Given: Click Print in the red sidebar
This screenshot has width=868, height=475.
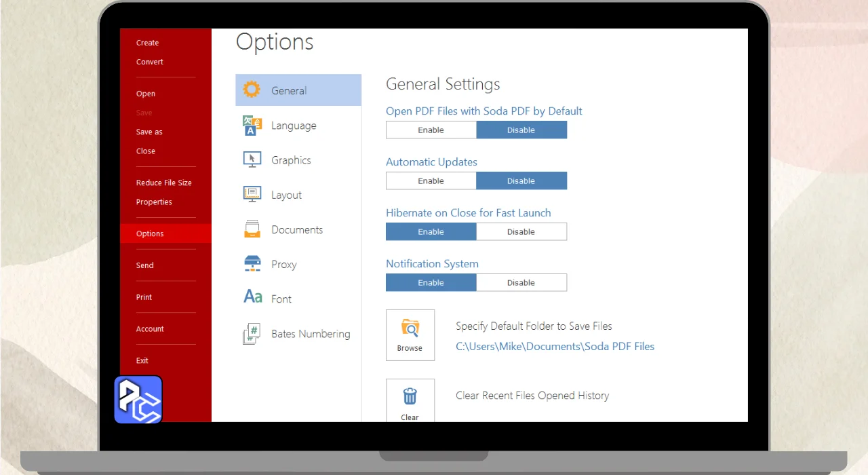Looking at the screenshot, I should click(x=144, y=297).
